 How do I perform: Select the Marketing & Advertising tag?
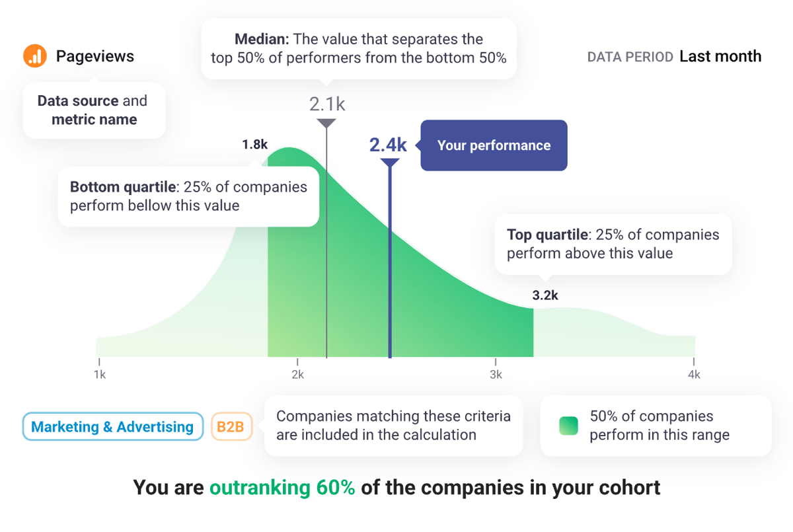click(x=112, y=427)
